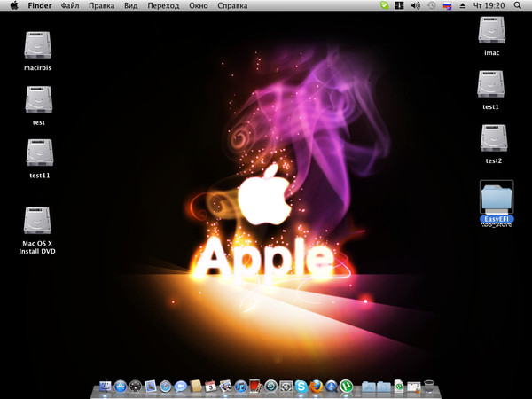
Task: Open the Spaces menu bar icon
Action: click(x=399, y=5)
